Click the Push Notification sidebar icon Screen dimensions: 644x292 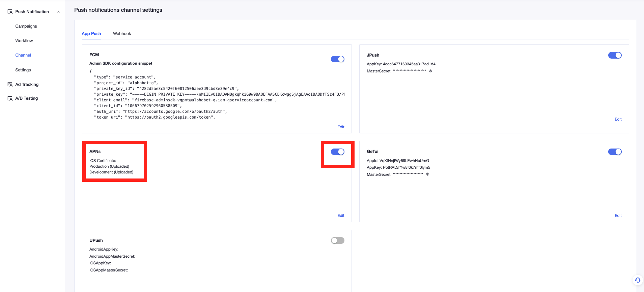pyautogui.click(x=10, y=12)
